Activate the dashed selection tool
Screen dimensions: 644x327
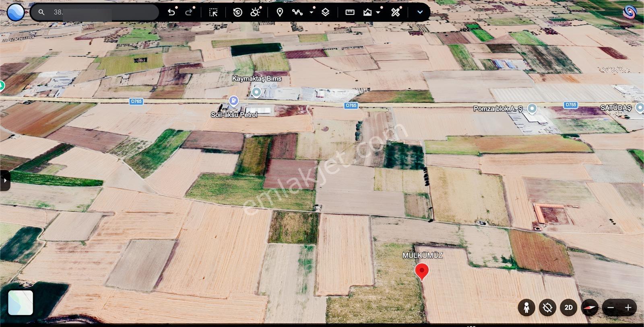coord(213,12)
